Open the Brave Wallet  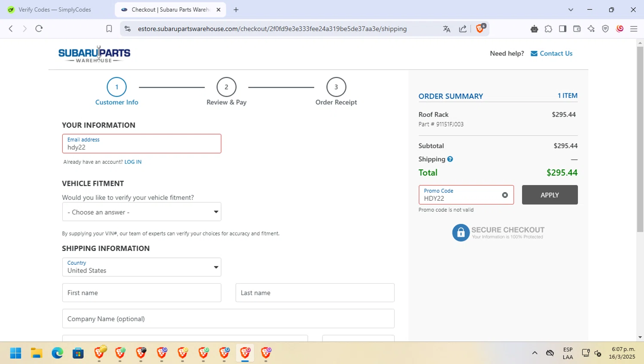tap(577, 29)
